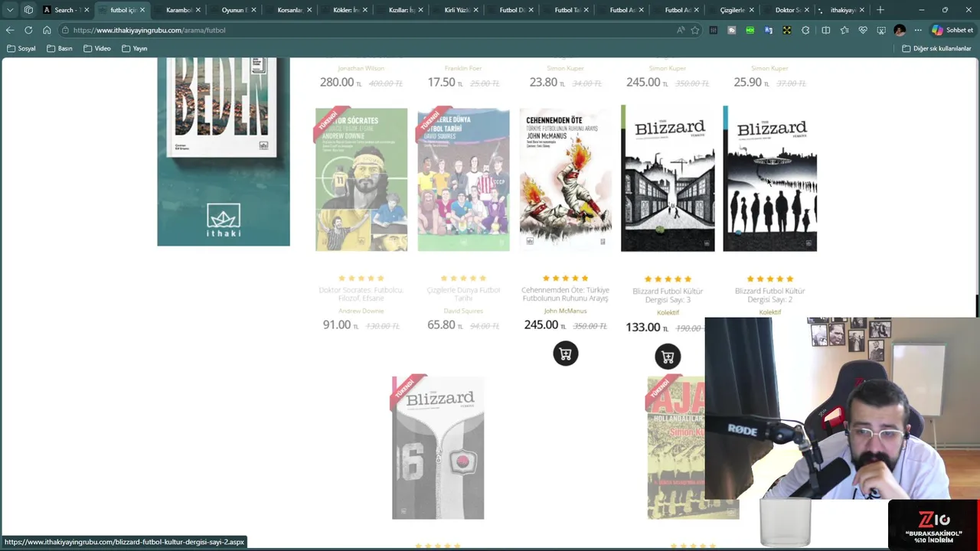Switch to the Korsanlar tab
The image size is (980, 551).
pos(289,10)
